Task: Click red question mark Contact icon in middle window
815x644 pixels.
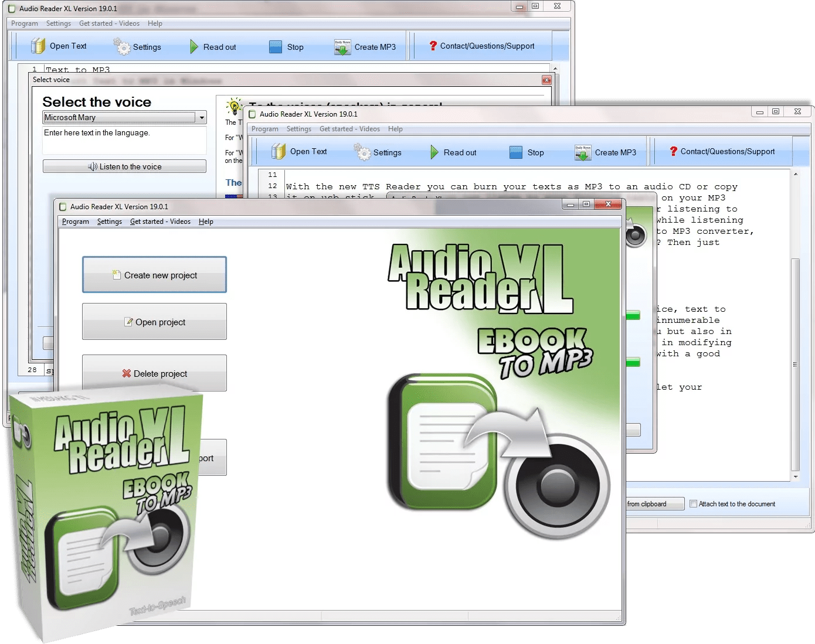Action: pyautogui.click(x=674, y=151)
